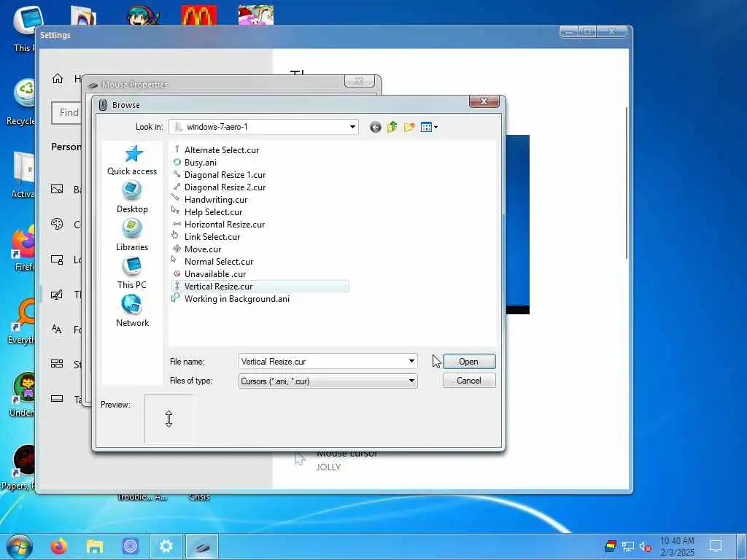The width and height of the screenshot is (747, 560).
Task: Click the Back navigation icon in Browse dialog
Action: [376, 127]
